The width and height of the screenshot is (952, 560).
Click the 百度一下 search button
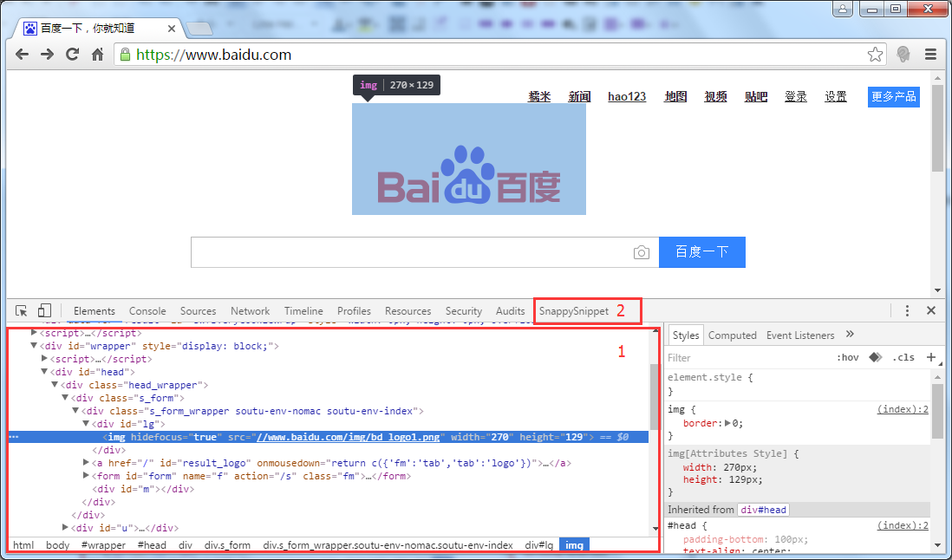click(701, 251)
